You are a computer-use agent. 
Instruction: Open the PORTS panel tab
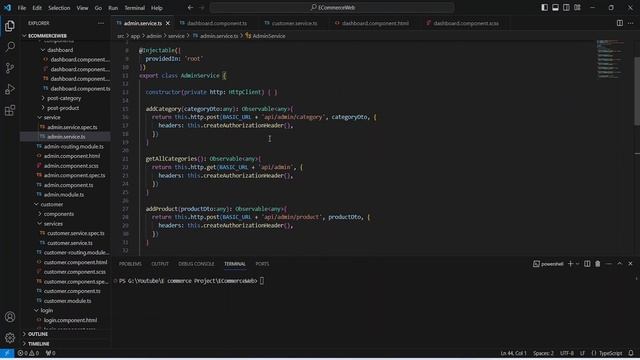pyautogui.click(x=262, y=264)
